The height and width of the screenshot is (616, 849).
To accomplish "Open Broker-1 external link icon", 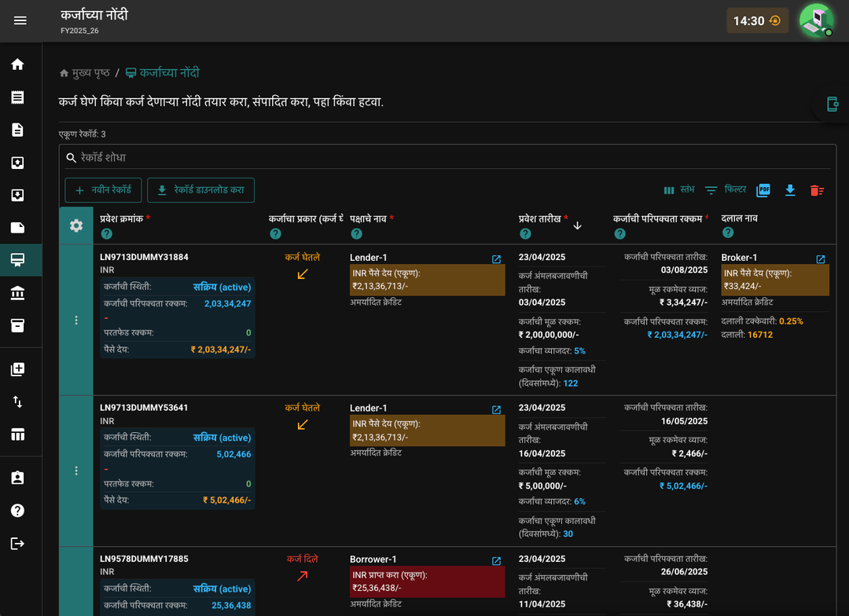I will click(x=820, y=259).
